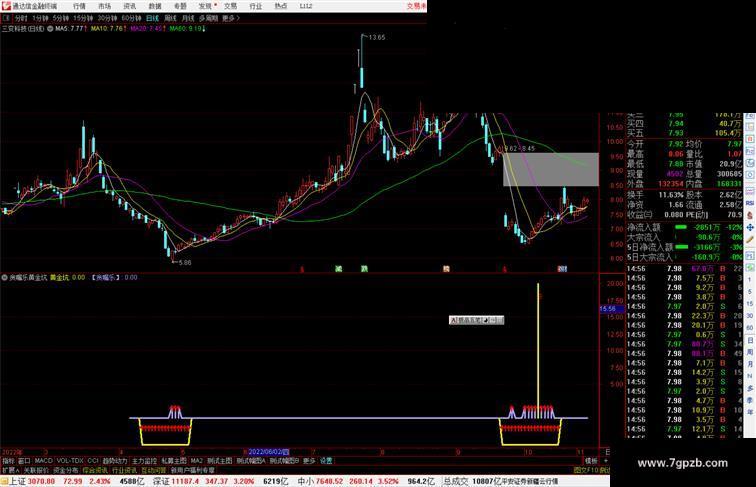Switch chart to 15分钟 period
756x487 pixels.
(x=83, y=18)
